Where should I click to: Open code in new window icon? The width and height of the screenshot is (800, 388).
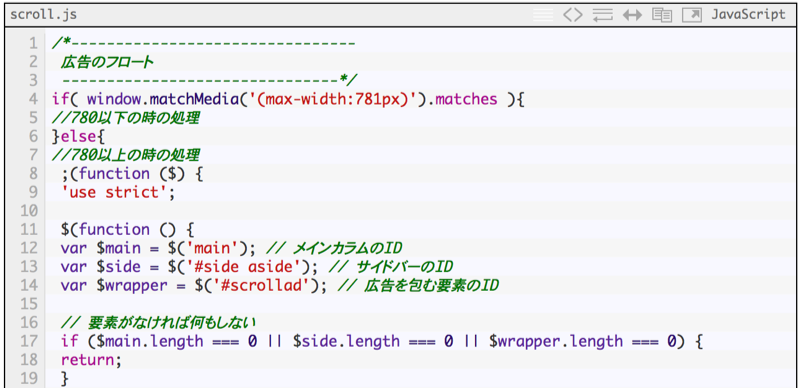tap(692, 15)
